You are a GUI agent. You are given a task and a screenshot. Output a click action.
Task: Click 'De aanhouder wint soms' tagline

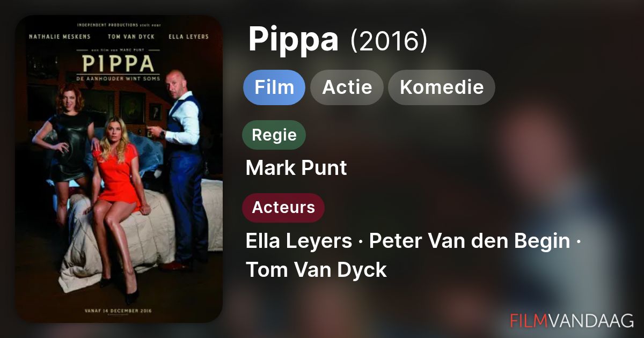[119, 77]
